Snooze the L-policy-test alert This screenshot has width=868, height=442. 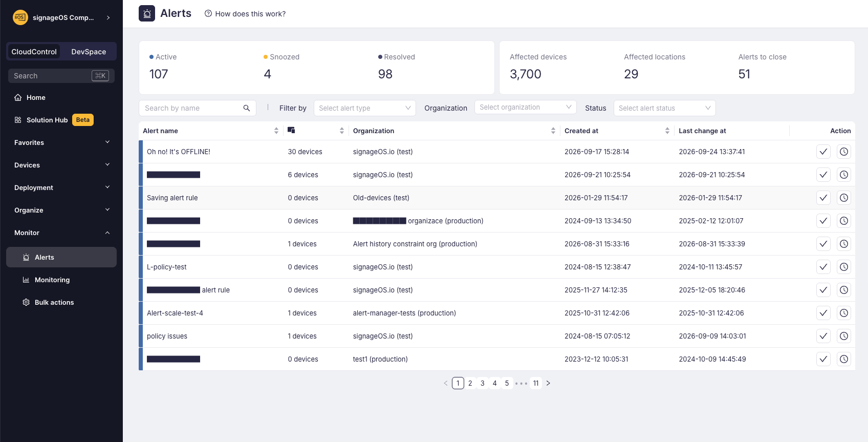pos(844,267)
